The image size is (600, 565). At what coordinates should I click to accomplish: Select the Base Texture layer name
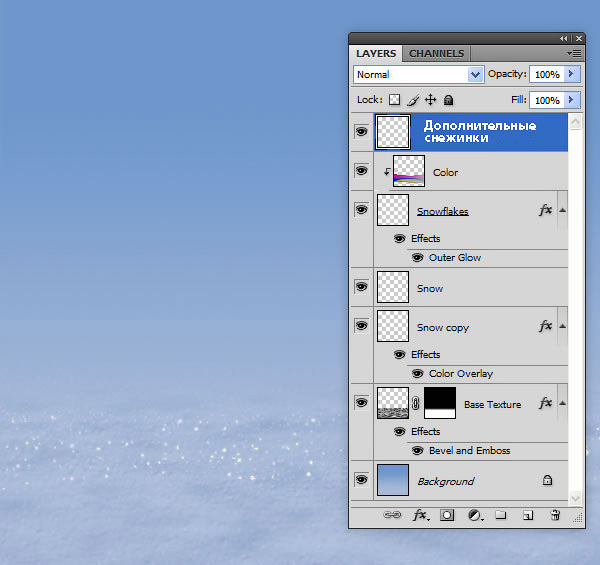(492, 405)
